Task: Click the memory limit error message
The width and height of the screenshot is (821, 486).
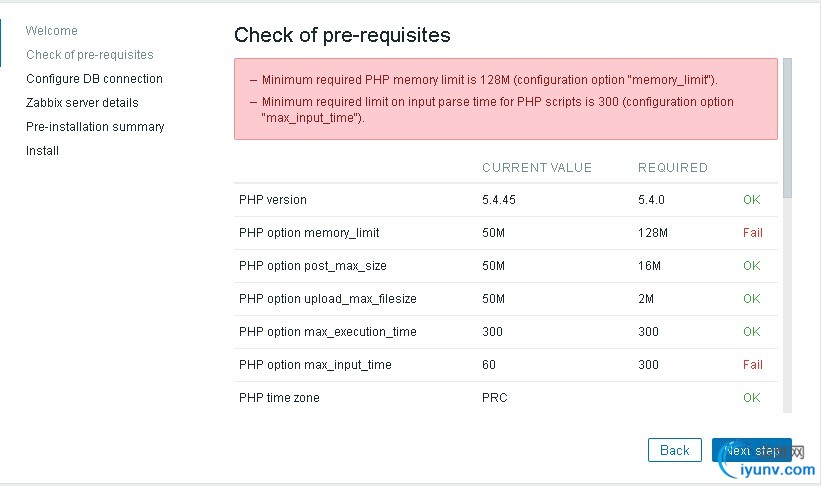Action: click(x=489, y=79)
